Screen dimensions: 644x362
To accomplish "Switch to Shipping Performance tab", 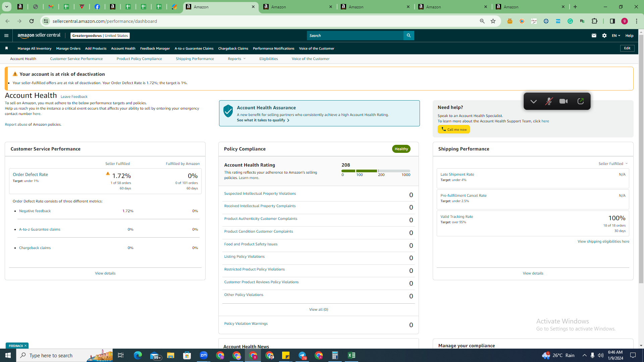I will [x=195, y=59].
